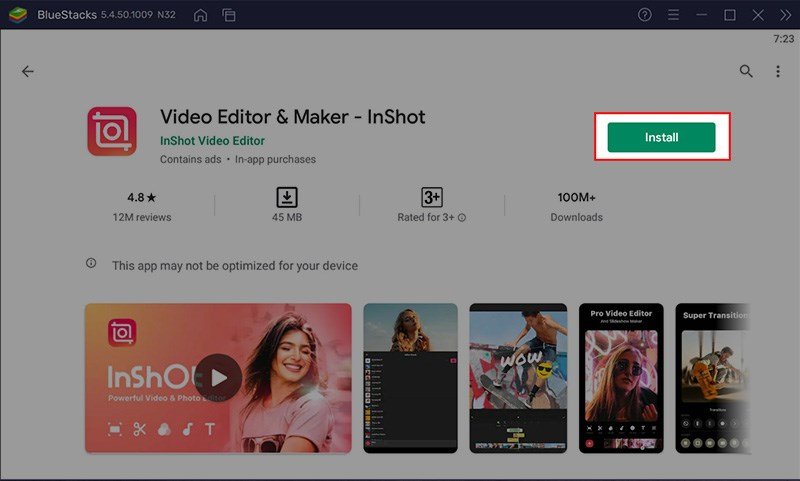Open the BlueStacks hamburger menu
This screenshot has width=800, height=481.
[673, 15]
